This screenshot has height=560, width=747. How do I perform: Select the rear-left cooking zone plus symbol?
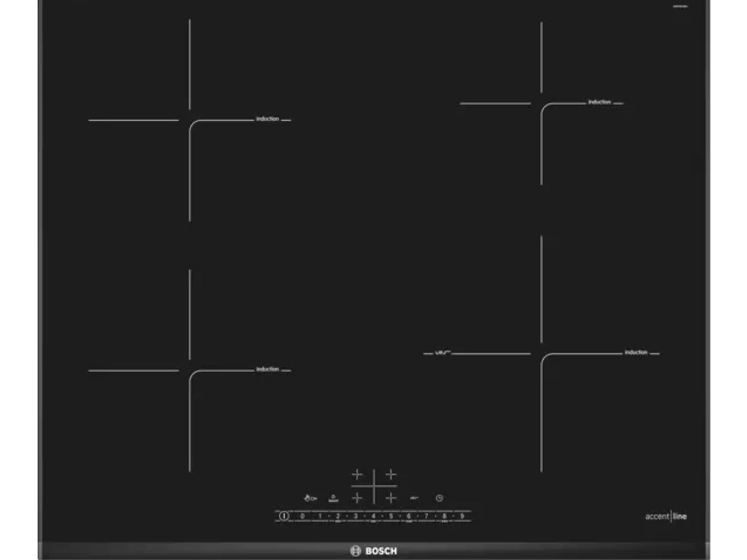click(x=357, y=475)
